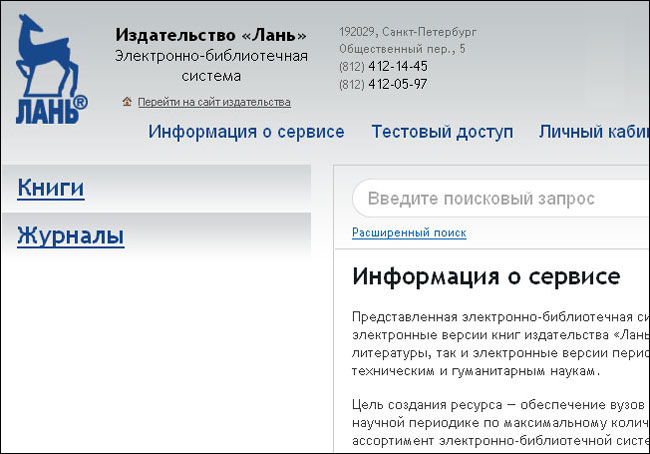
Task: Click the phone number 412-05-97
Action: [x=397, y=84]
